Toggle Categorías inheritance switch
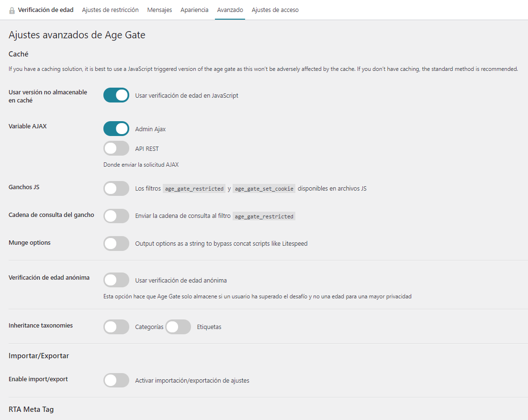Viewport: 528px width, 420px height. tap(116, 327)
